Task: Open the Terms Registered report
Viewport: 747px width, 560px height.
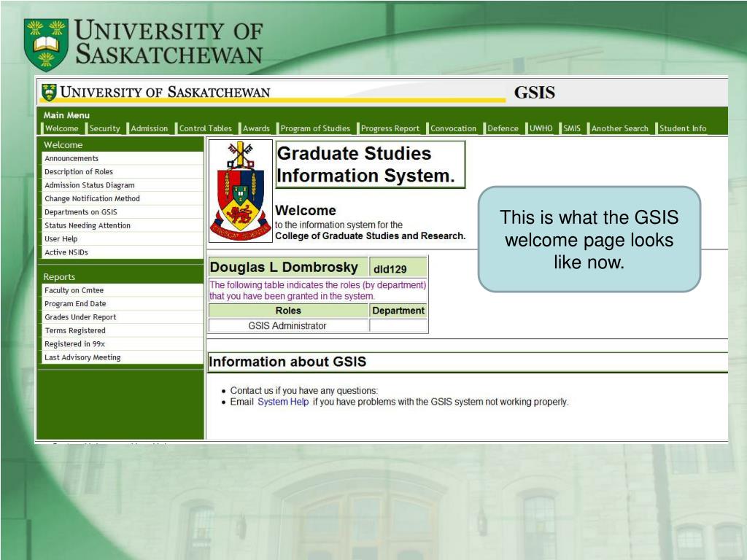Action: (x=123, y=330)
